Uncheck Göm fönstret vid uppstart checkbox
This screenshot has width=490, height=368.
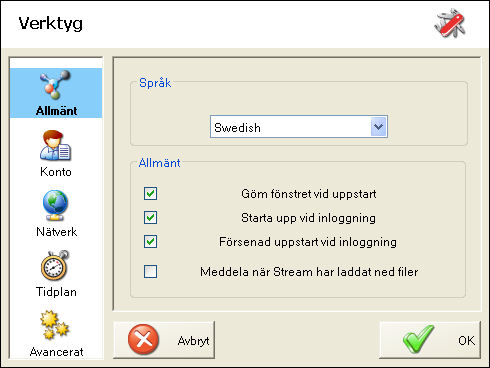150,194
